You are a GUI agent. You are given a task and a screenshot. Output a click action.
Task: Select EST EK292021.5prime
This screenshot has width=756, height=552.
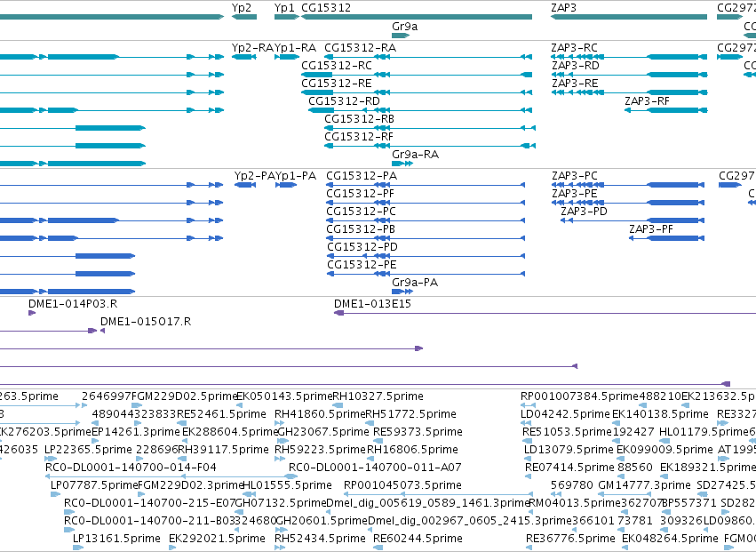(217, 539)
